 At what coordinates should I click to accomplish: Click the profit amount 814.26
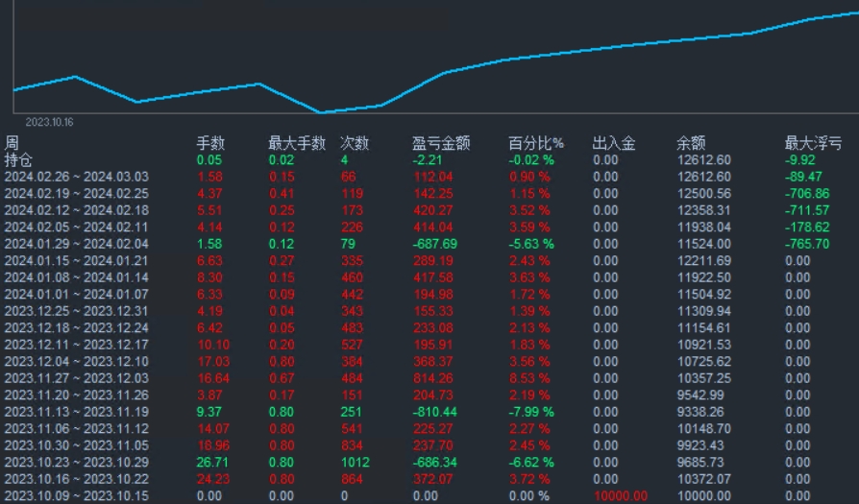pos(433,378)
